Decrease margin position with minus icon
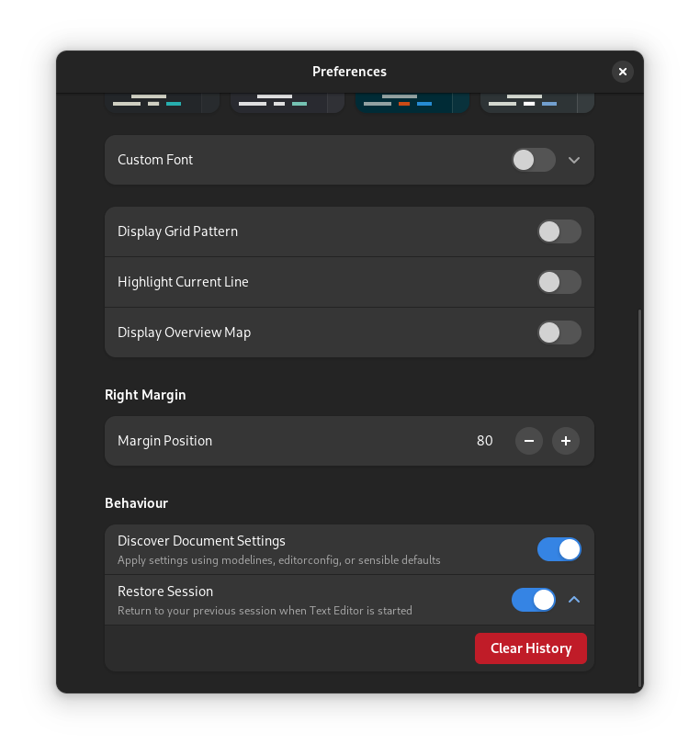Screen dimensions: 700x755 (x=529, y=441)
